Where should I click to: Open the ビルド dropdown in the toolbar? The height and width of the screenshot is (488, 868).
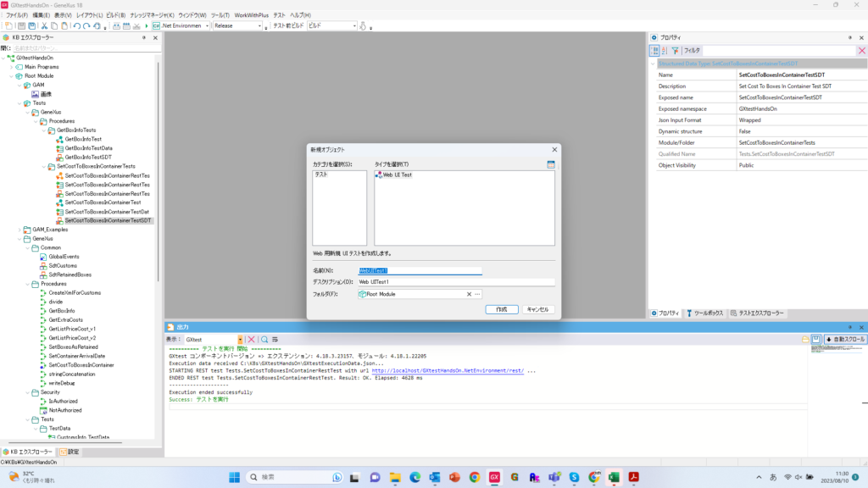tap(354, 26)
